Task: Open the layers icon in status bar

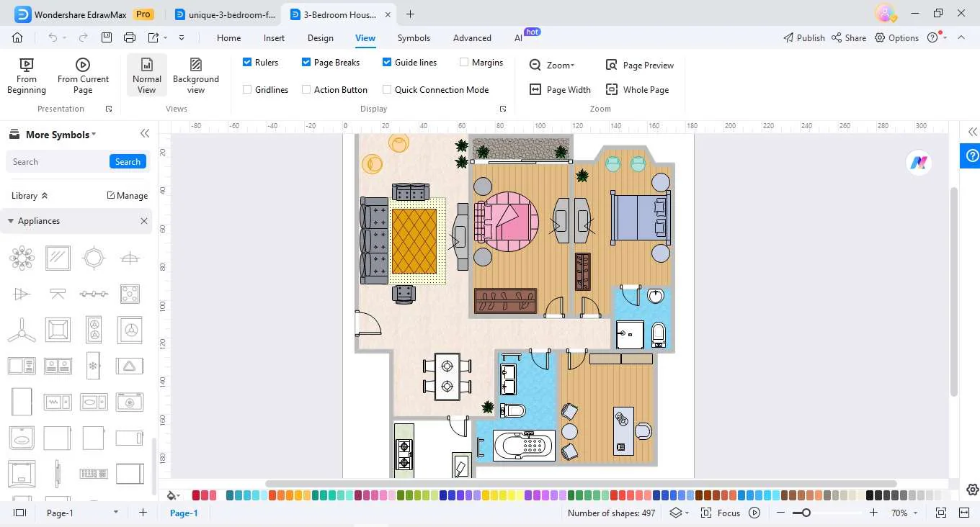Action: (x=675, y=513)
